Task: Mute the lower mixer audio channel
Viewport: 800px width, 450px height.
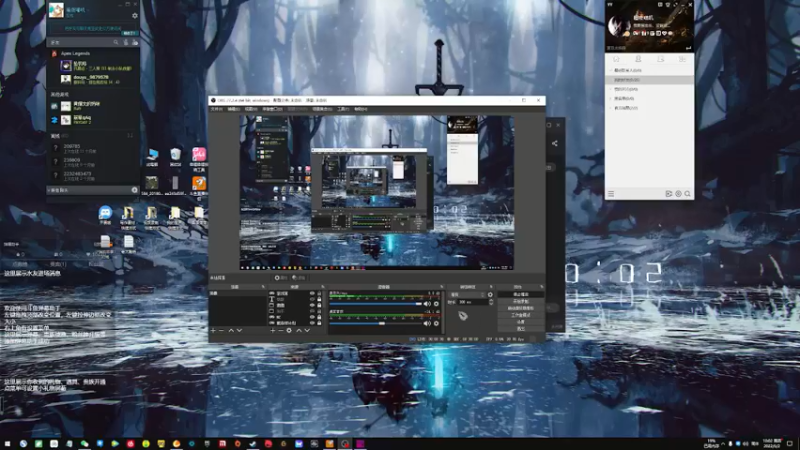Action: [427, 323]
